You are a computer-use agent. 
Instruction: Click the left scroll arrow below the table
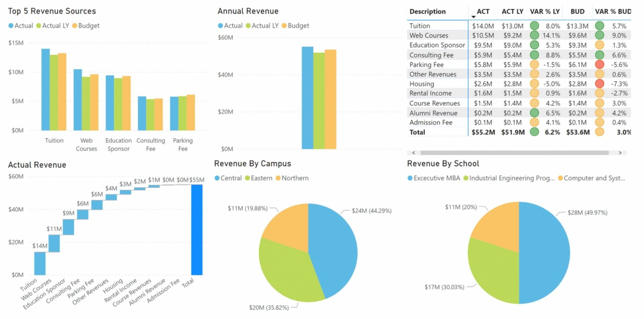pyautogui.click(x=414, y=153)
